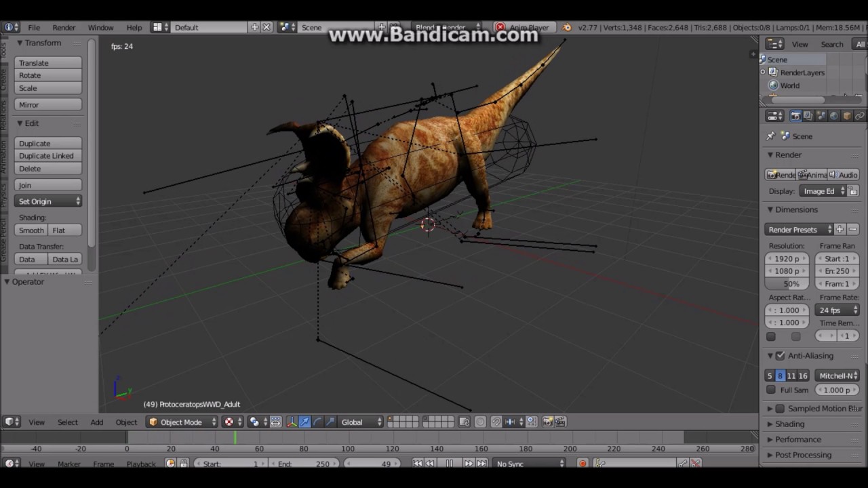Open the Global orientation dropdown

tap(361, 422)
